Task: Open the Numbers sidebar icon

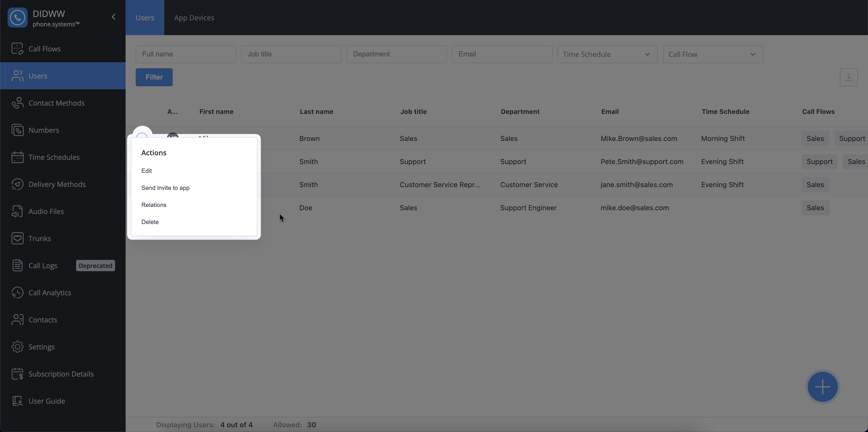Action: point(17,130)
